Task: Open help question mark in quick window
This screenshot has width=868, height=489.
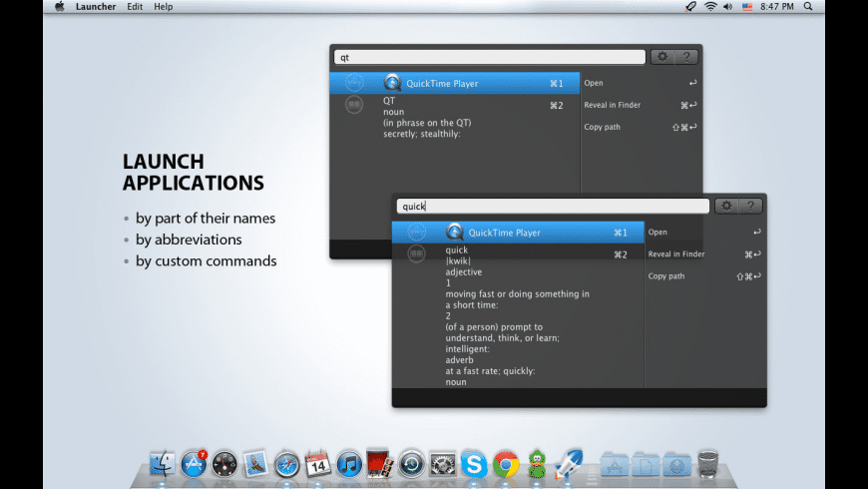Action: click(x=750, y=206)
